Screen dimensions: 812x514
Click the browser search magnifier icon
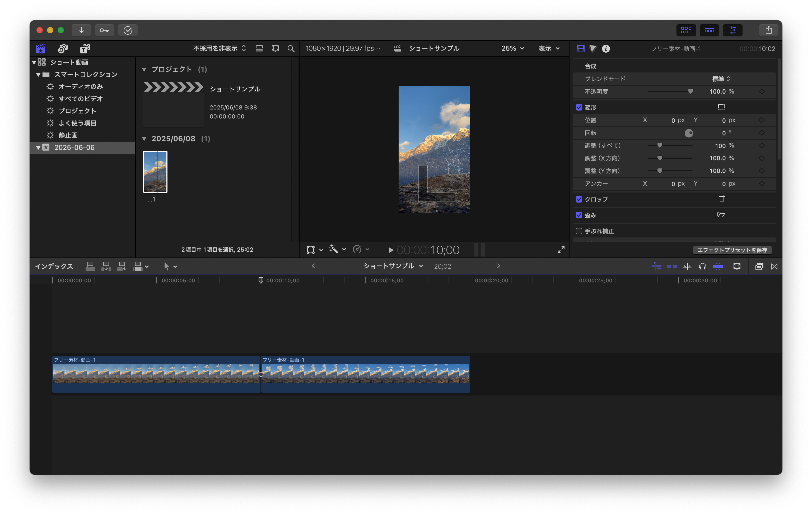pyautogui.click(x=291, y=49)
